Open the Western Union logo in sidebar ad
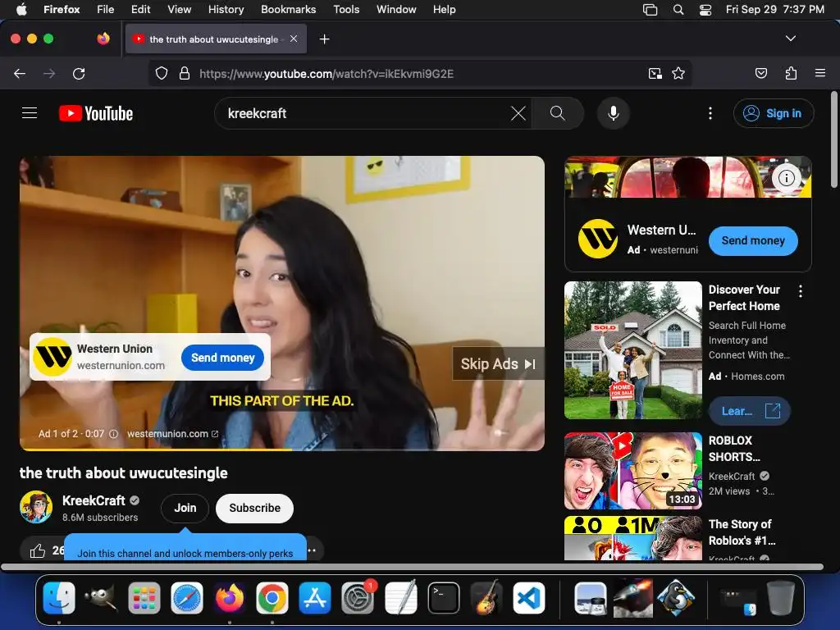The height and width of the screenshot is (630, 840). click(x=598, y=239)
